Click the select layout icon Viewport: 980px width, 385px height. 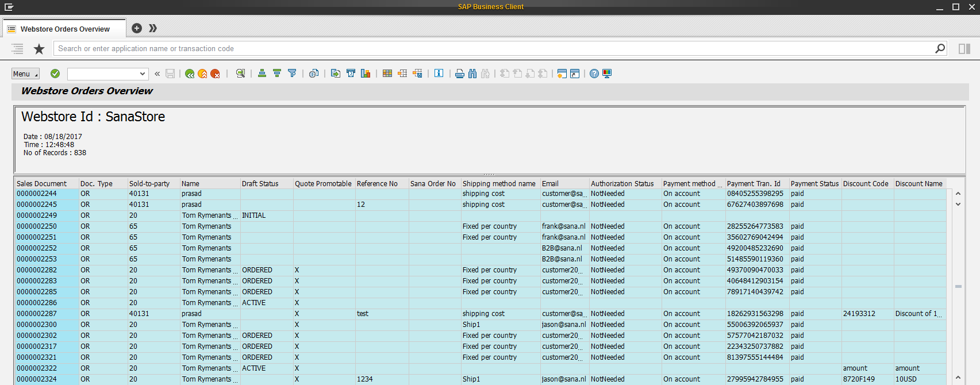(402, 74)
